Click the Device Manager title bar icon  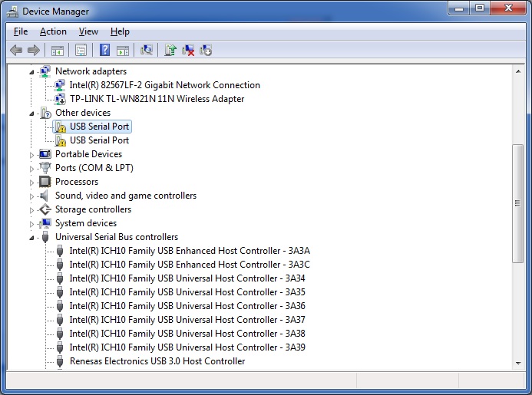(12, 12)
